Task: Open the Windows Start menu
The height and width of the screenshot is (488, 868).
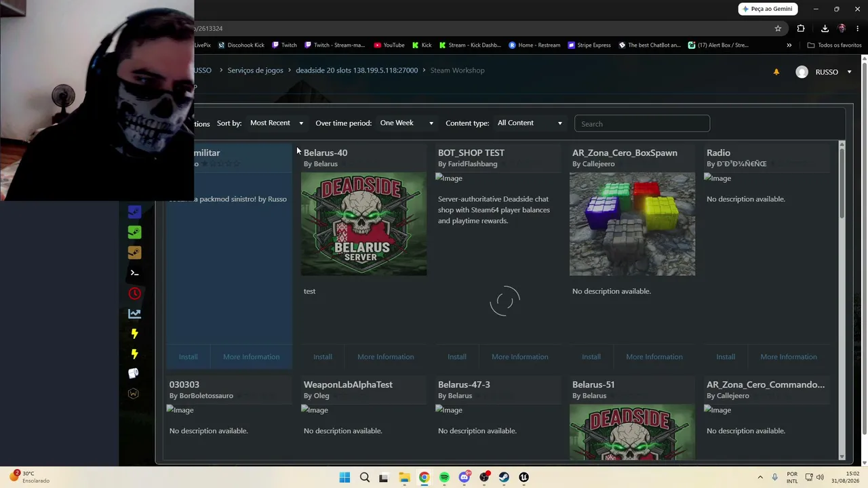Action: pyautogui.click(x=344, y=477)
